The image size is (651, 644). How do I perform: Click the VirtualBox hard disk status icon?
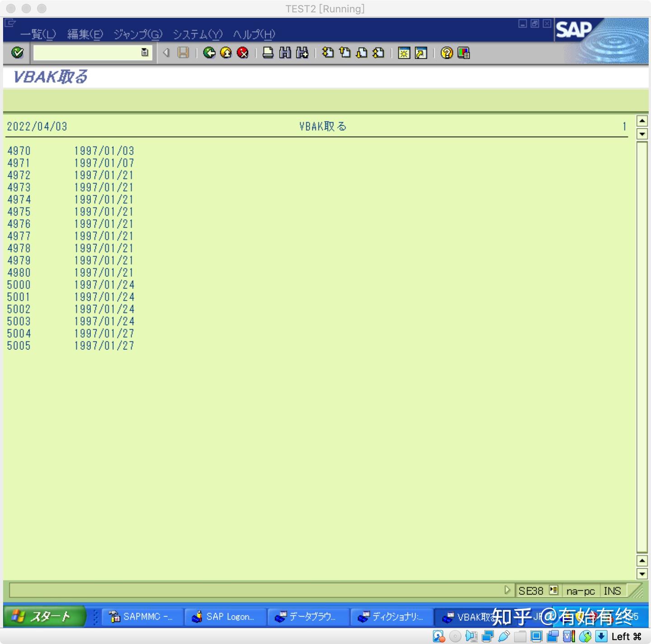[x=439, y=636]
